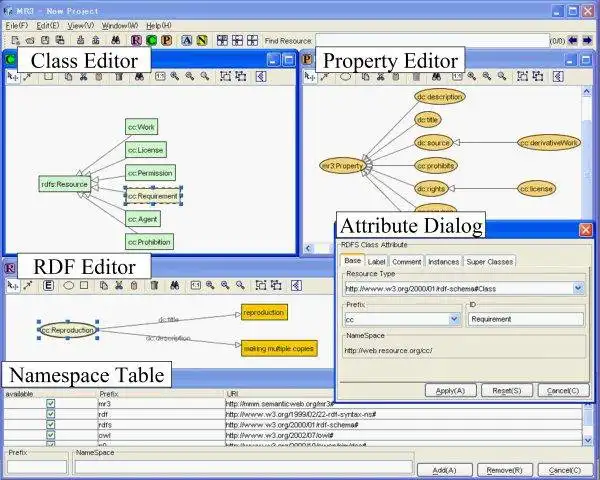Image resolution: width=600 pixels, height=480 pixels.
Task: Toggle the available checkbox for owl prefix
Action: (x=50, y=435)
